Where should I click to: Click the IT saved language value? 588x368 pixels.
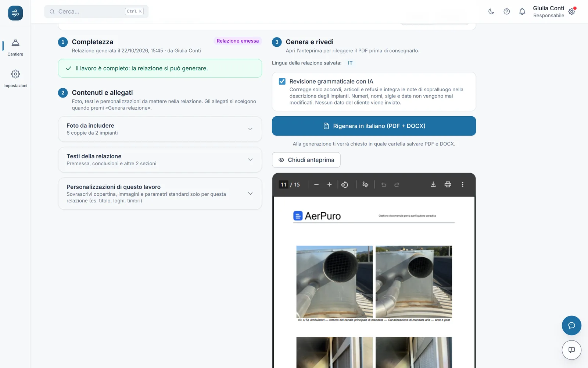click(x=350, y=63)
